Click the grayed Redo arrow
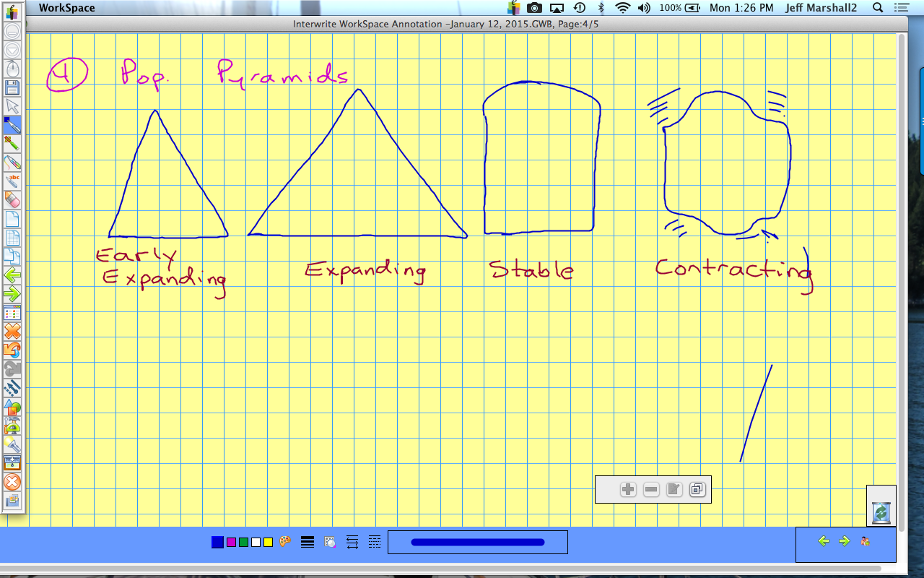 12,369
